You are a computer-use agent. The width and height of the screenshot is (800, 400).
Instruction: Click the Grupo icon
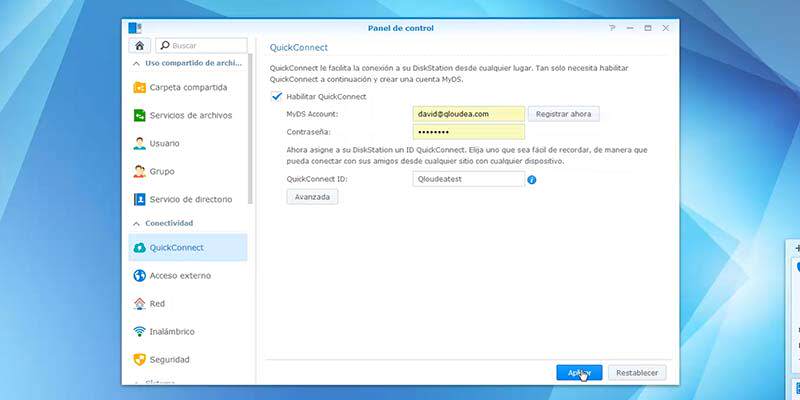coord(139,171)
